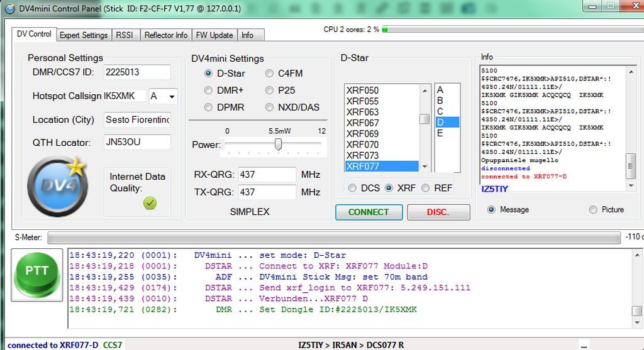The image size is (644, 350).
Task: Click the CONNECT button
Action: (x=369, y=212)
